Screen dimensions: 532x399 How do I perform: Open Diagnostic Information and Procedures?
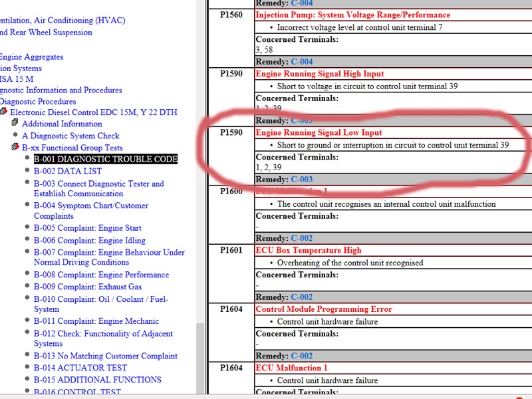point(61,90)
